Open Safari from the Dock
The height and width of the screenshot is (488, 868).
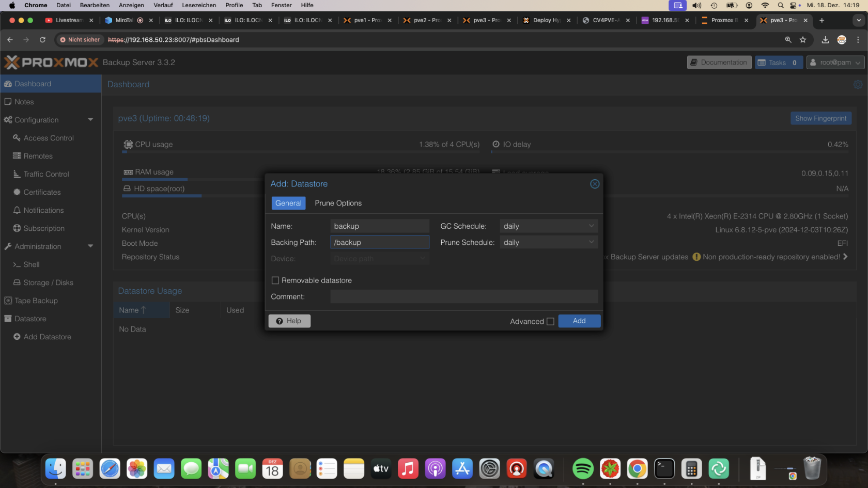(x=110, y=469)
